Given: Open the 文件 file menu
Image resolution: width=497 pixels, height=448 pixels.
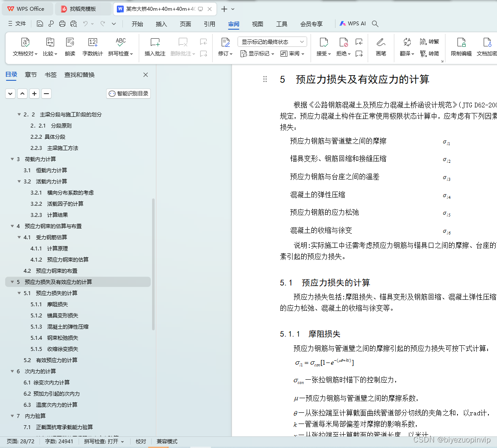Looking at the screenshot, I should tap(17, 24).
